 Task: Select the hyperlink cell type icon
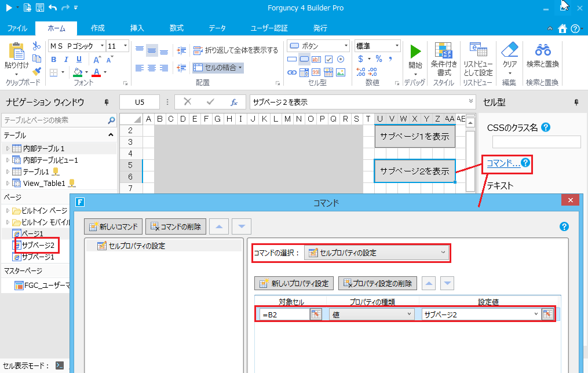pyautogui.click(x=292, y=72)
